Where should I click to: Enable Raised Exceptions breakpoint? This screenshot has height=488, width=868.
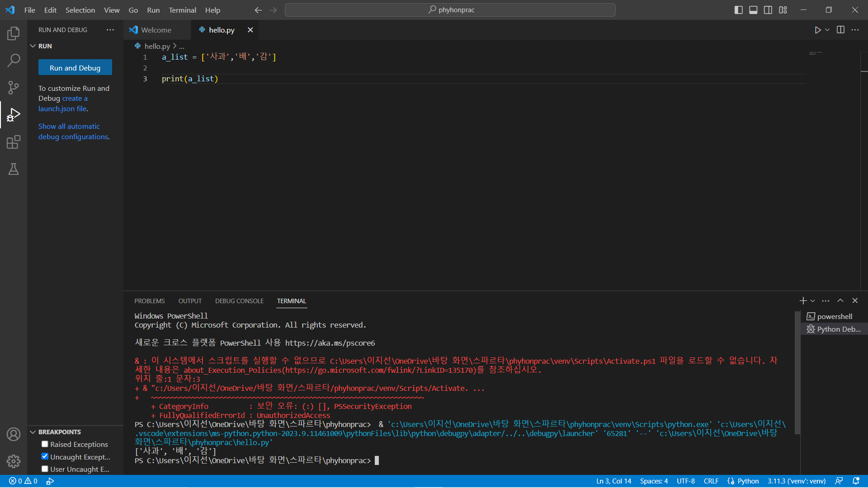click(45, 444)
